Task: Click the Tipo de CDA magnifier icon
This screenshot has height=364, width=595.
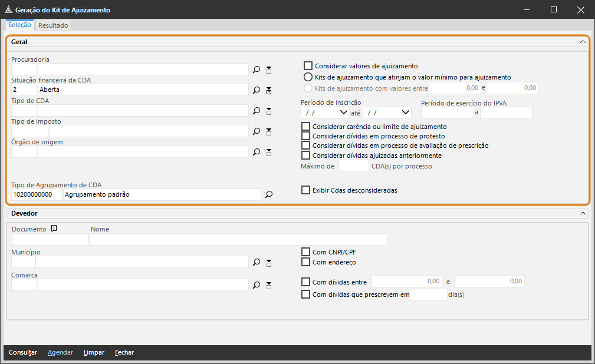Action: 257,111
